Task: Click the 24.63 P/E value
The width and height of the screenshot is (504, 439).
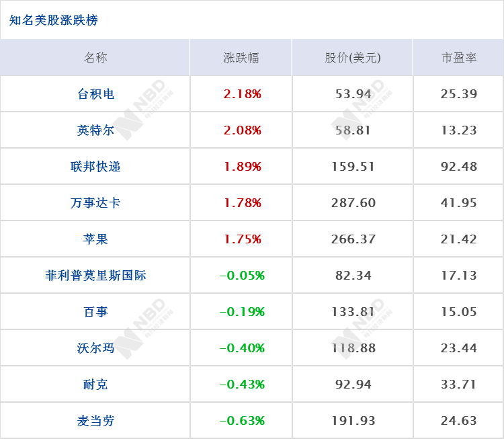Action: (459, 421)
